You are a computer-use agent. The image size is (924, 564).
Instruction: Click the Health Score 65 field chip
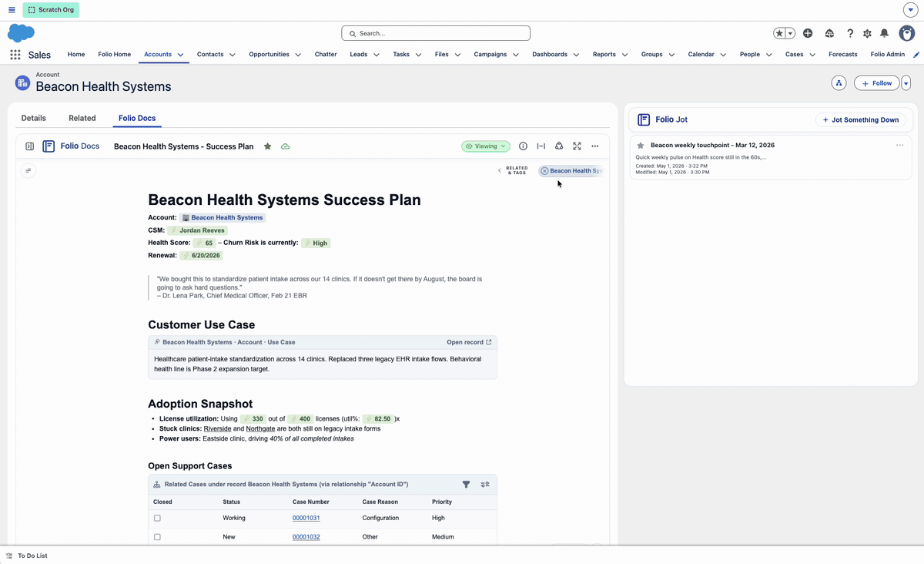204,243
